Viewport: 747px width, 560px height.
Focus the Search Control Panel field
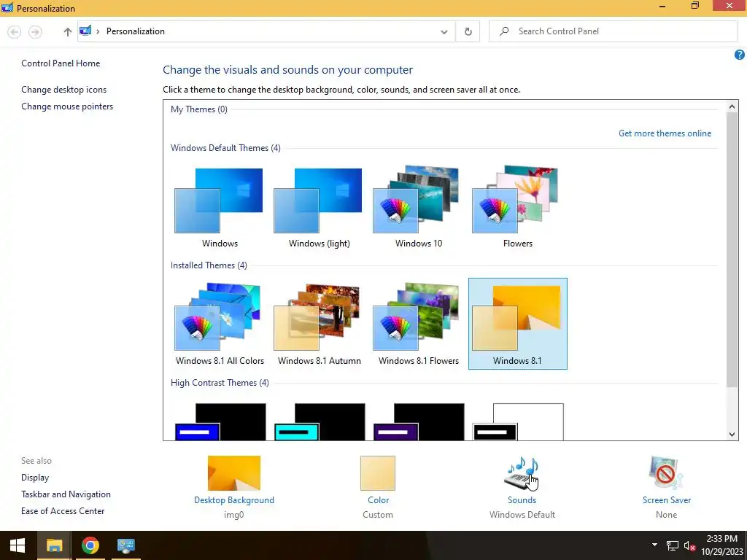point(613,31)
